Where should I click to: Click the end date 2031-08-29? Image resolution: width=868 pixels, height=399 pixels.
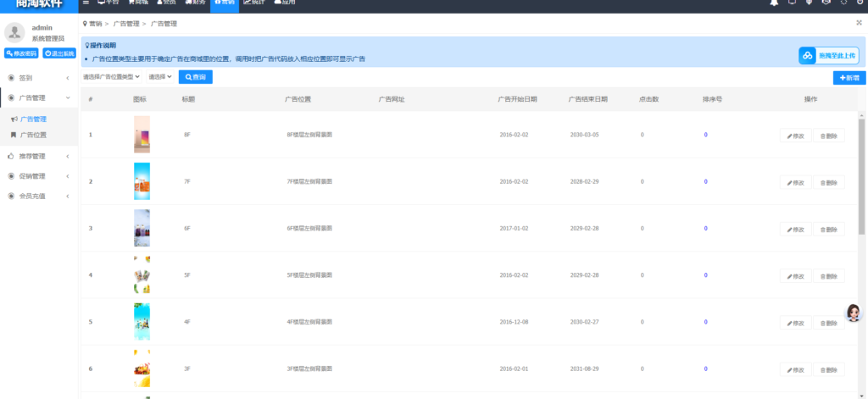pos(585,369)
